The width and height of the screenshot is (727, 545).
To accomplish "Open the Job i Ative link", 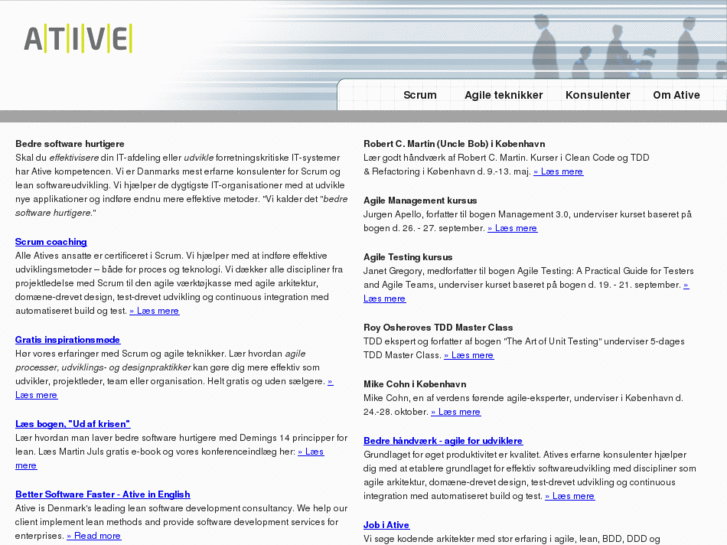I will [386, 525].
